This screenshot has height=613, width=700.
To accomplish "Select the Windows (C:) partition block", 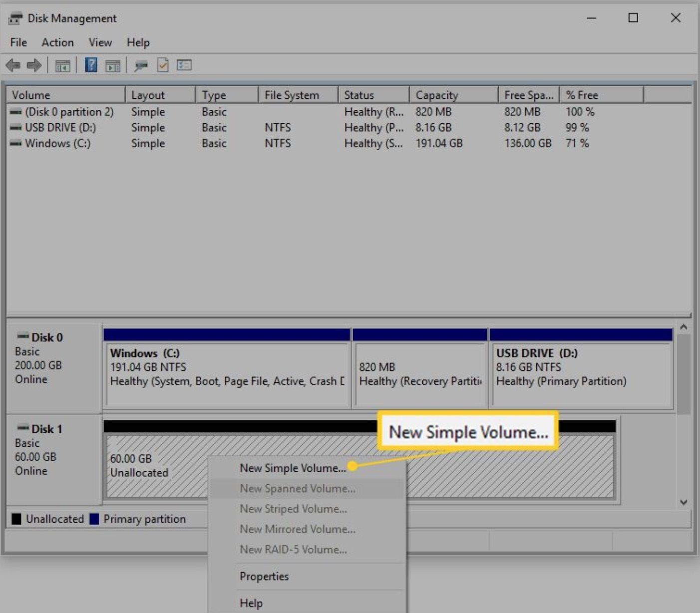I will tap(226, 368).
